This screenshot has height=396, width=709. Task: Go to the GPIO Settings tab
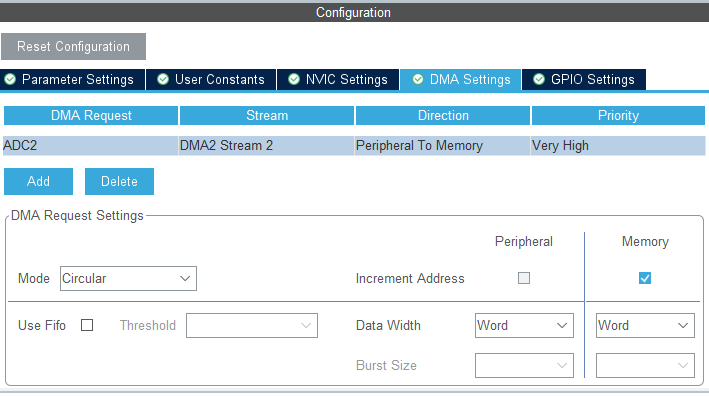coord(584,80)
